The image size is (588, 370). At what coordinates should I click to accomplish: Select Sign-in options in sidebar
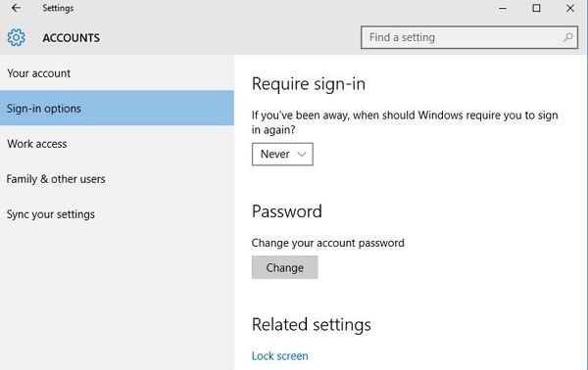point(117,109)
